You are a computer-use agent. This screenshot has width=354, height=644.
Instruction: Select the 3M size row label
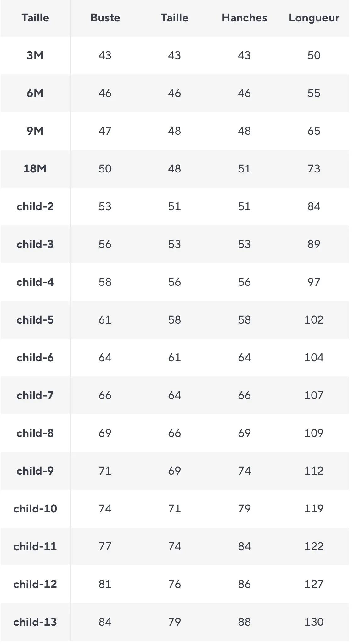click(x=35, y=55)
